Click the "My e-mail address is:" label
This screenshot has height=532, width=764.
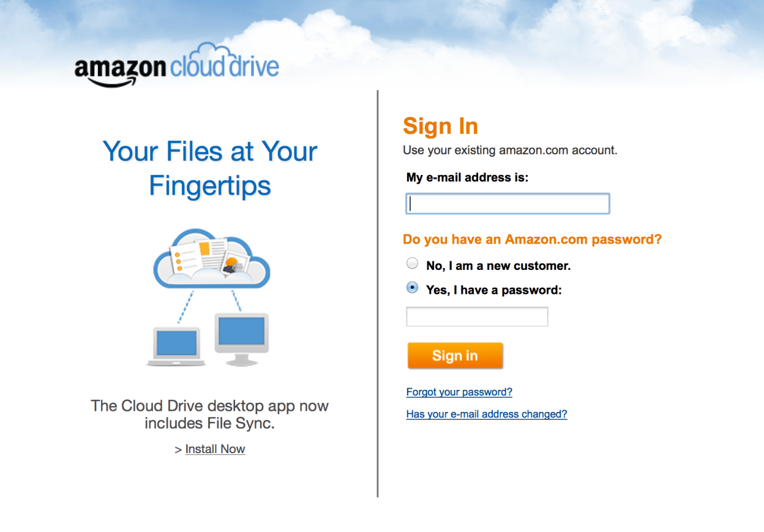coord(467,177)
